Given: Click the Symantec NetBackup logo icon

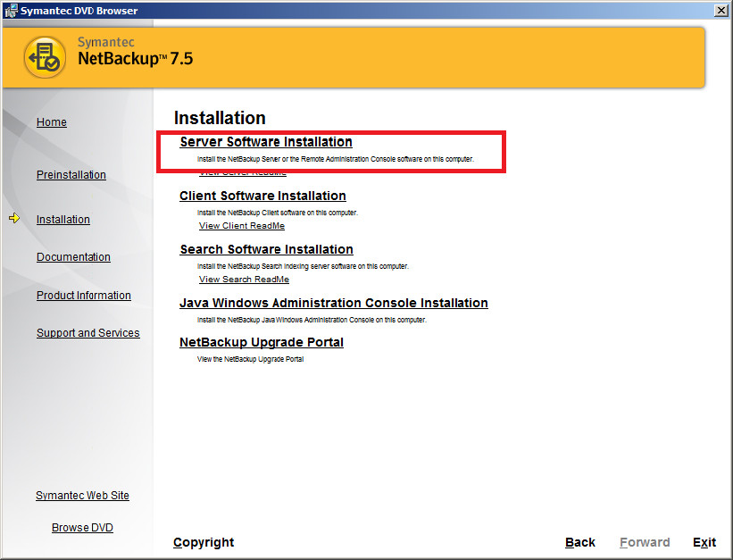Looking at the screenshot, I should pos(44,56).
